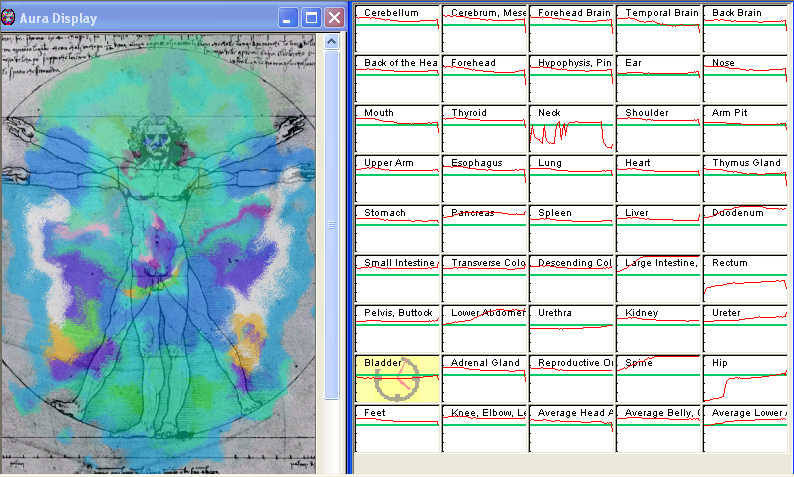
Task: Click the Stomach graph cell
Action: [x=398, y=229]
